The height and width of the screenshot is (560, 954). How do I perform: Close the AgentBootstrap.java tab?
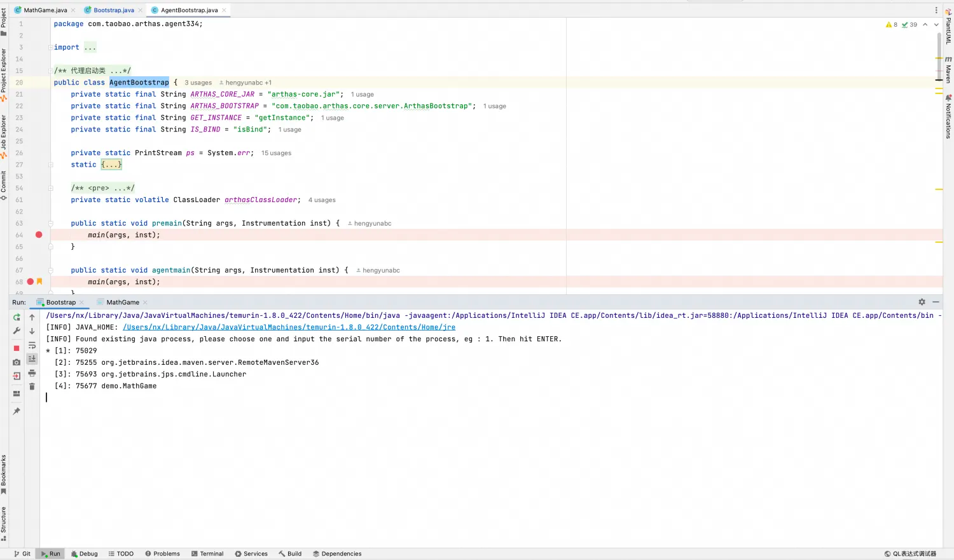coord(224,10)
